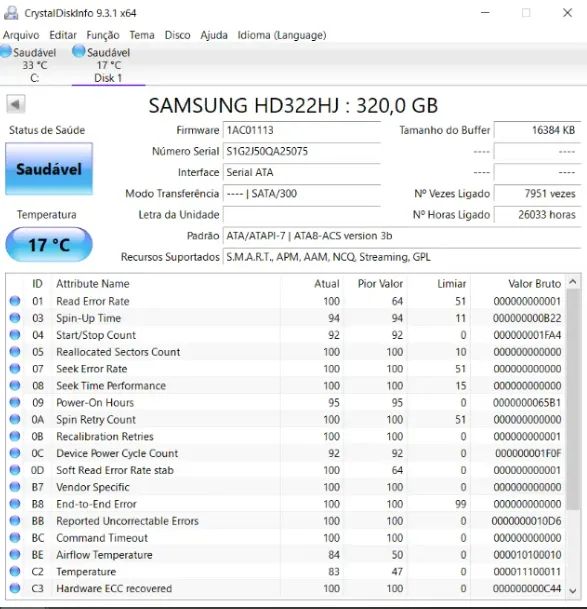The width and height of the screenshot is (587, 609).
Task: Click the 'Reallocated Sectors Count' attribute name
Action: click(x=118, y=352)
